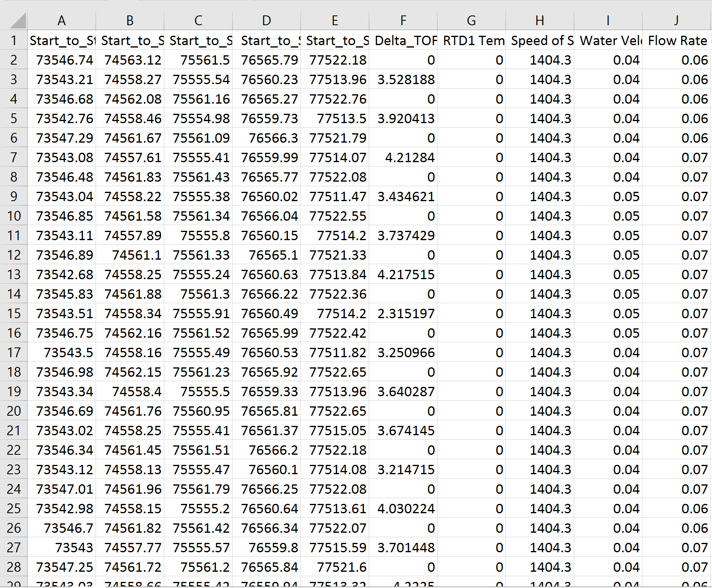Click cell B19 with 74558.4
712x588 pixels.
click(x=130, y=391)
